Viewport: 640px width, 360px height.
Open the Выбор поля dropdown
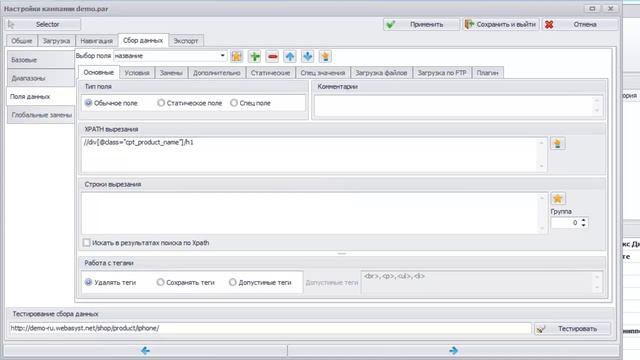[222, 56]
